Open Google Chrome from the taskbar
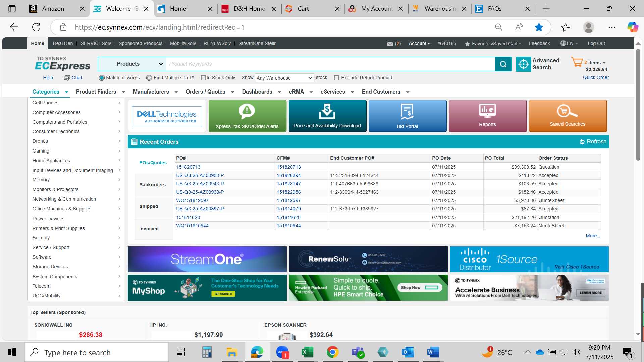The height and width of the screenshot is (362, 644). [332, 352]
